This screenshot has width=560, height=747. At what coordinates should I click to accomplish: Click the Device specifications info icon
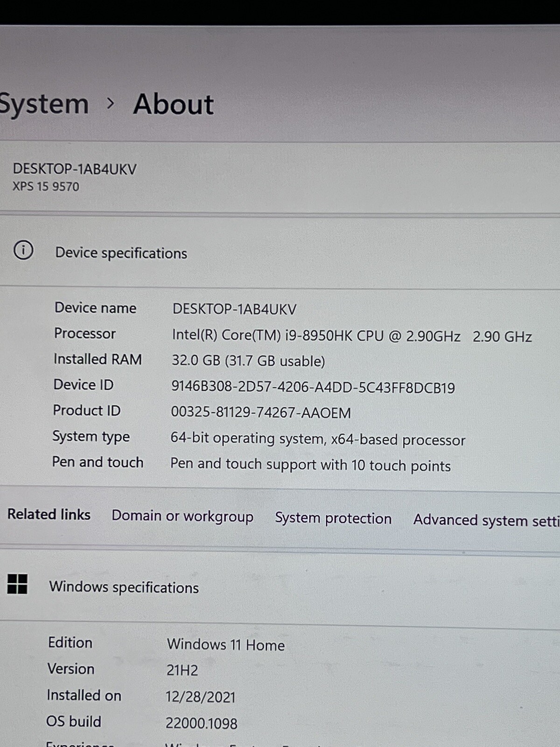pyautogui.click(x=23, y=251)
